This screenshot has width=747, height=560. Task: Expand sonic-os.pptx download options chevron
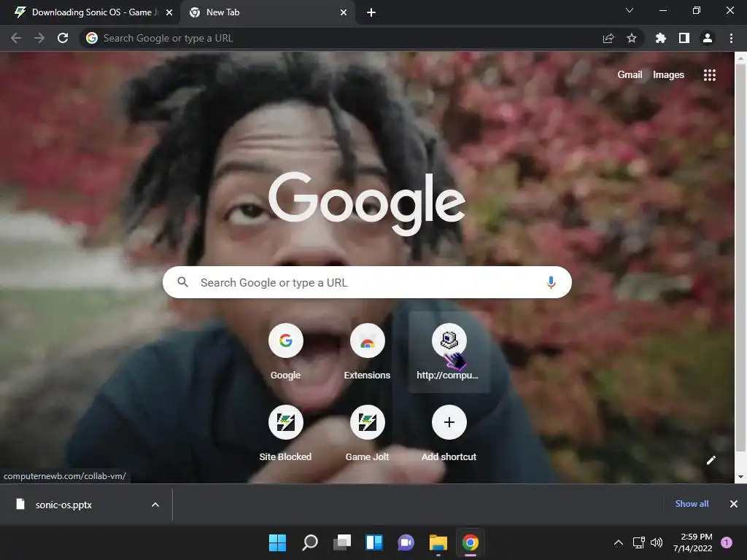[155, 505]
